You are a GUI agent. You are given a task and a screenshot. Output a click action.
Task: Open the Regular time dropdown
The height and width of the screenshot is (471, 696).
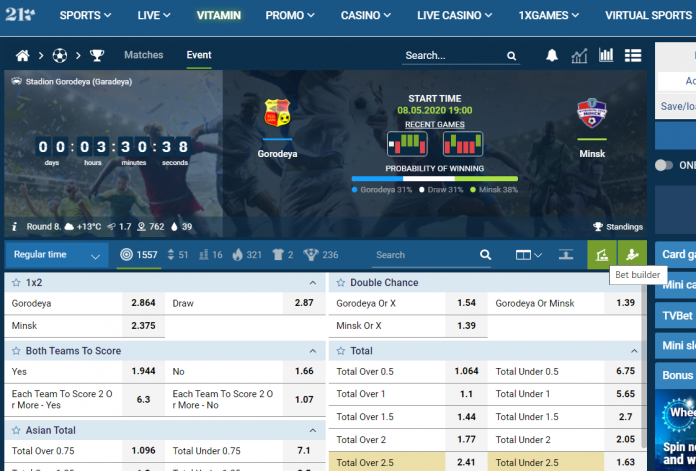57,255
